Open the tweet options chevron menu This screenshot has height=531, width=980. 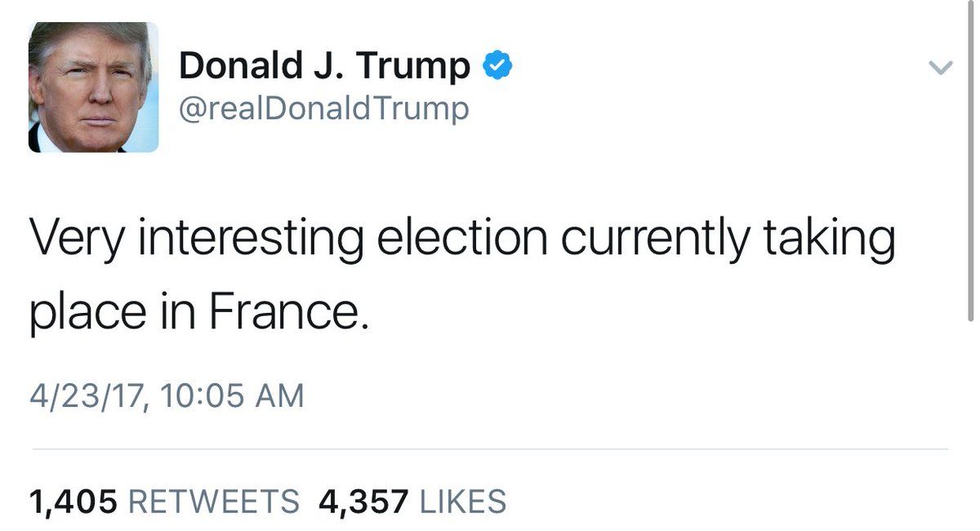tap(942, 68)
